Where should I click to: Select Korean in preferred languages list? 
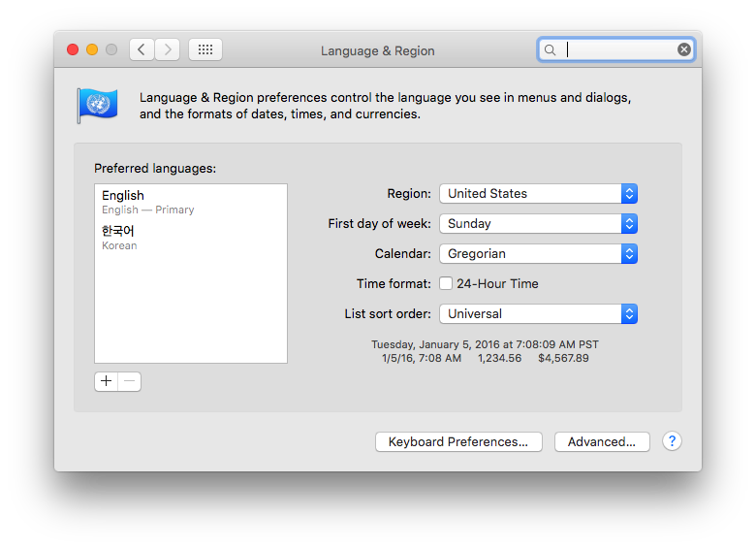[191, 238]
